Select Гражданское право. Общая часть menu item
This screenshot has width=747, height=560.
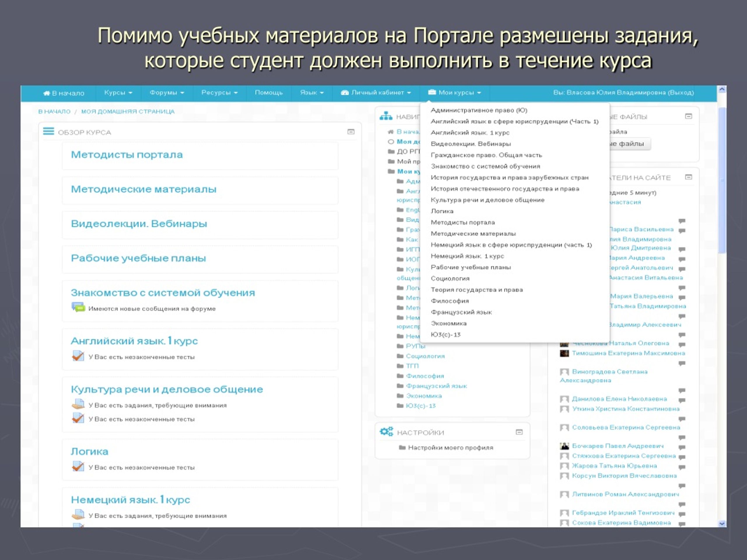(x=486, y=155)
